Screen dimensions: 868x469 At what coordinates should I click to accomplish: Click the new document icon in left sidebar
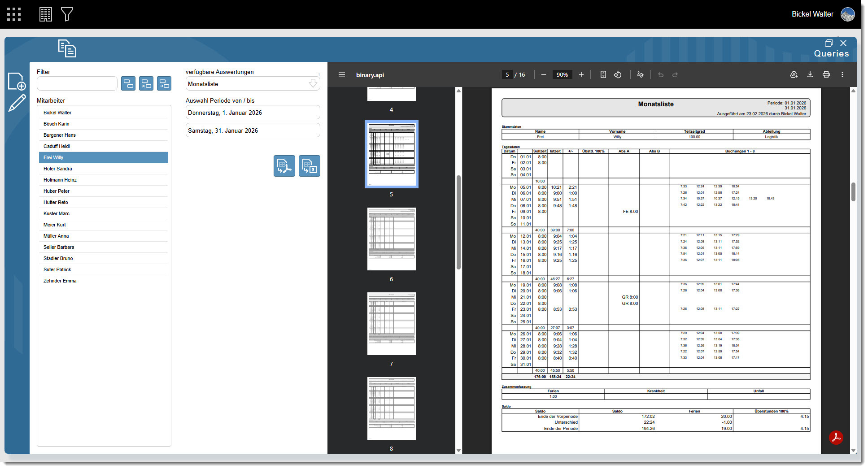[x=17, y=82]
